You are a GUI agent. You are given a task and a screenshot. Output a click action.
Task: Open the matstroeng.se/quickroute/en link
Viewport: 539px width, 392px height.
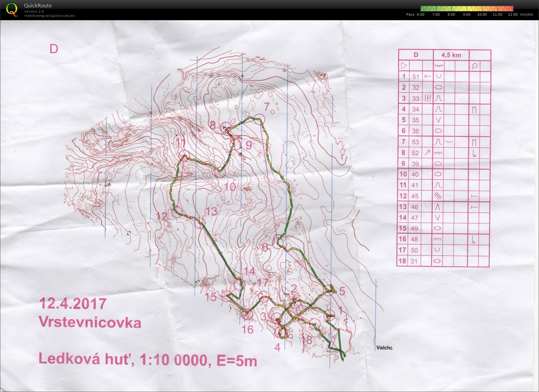point(49,16)
